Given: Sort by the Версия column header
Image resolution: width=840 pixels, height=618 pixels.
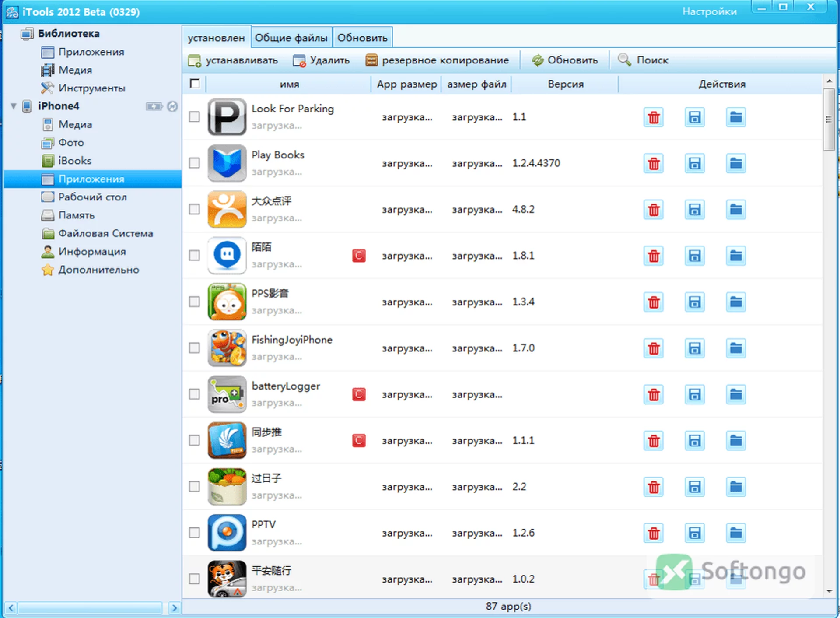Looking at the screenshot, I should click(565, 84).
